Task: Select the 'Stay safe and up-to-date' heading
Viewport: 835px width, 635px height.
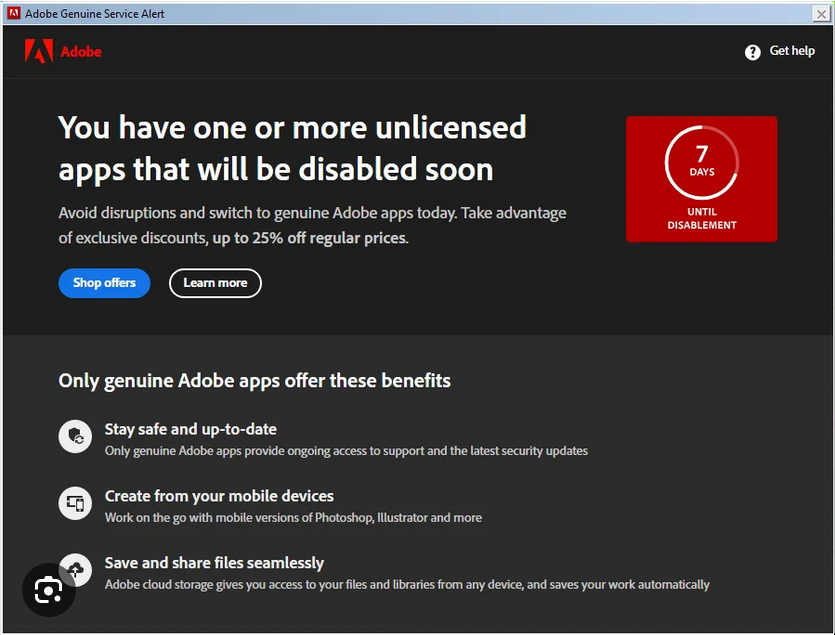Action: pos(190,429)
